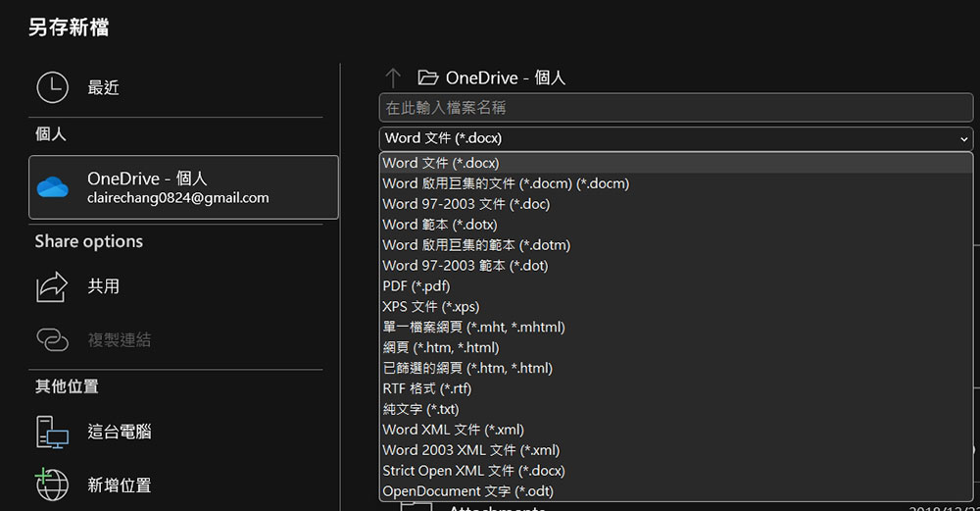This screenshot has width=980, height=511.
Task: Select Word 啟用巨集的文件 (*.docm) format
Action: coord(675,183)
